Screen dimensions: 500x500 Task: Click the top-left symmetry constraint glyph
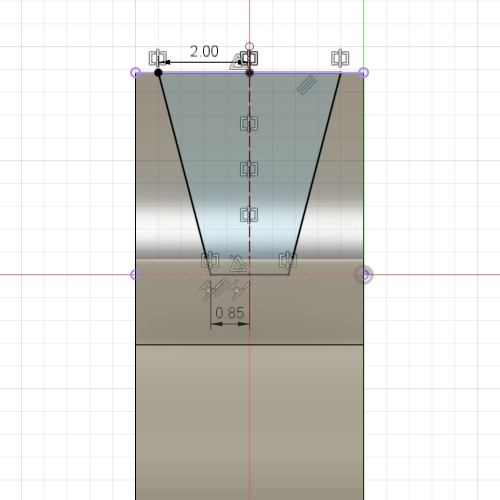[x=157, y=58]
